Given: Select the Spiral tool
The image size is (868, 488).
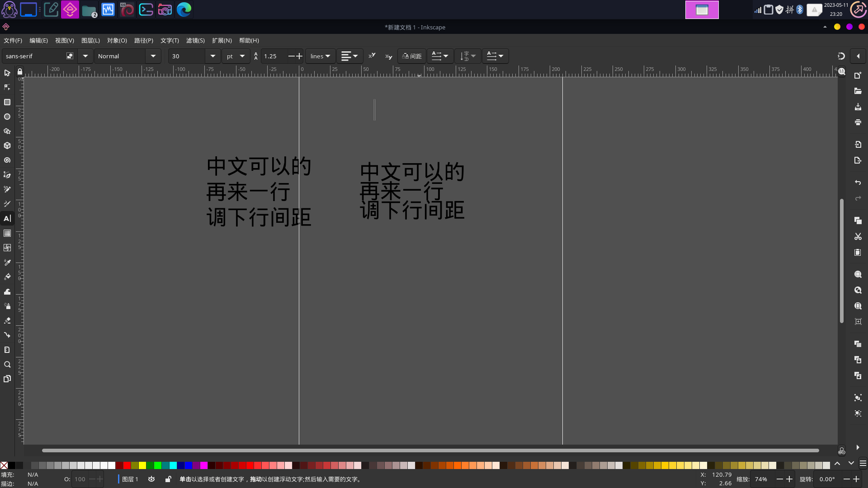Looking at the screenshot, I should pyautogui.click(x=7, y=160).
